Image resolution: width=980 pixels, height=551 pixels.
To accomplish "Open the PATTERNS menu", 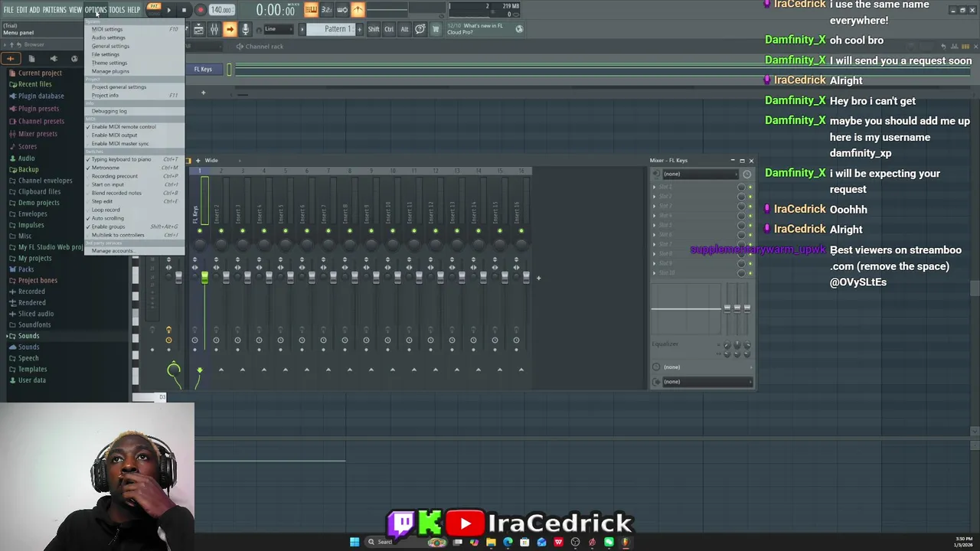I will pos(54,10).
